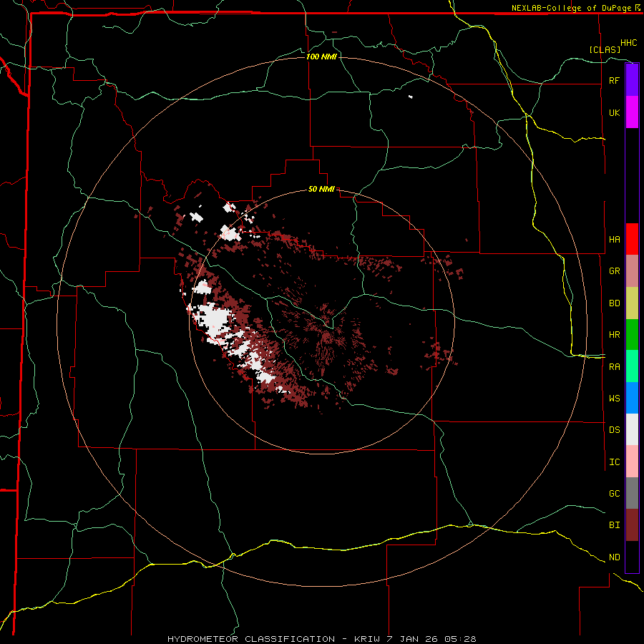Click the IC legend label

click(614, 462)
